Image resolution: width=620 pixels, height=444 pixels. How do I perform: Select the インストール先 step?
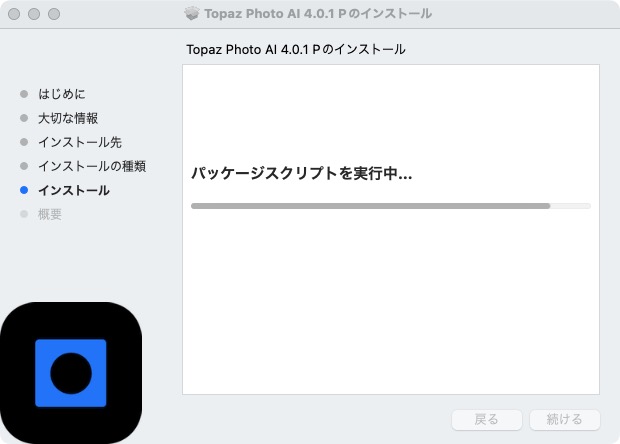(x=80, y=142)
